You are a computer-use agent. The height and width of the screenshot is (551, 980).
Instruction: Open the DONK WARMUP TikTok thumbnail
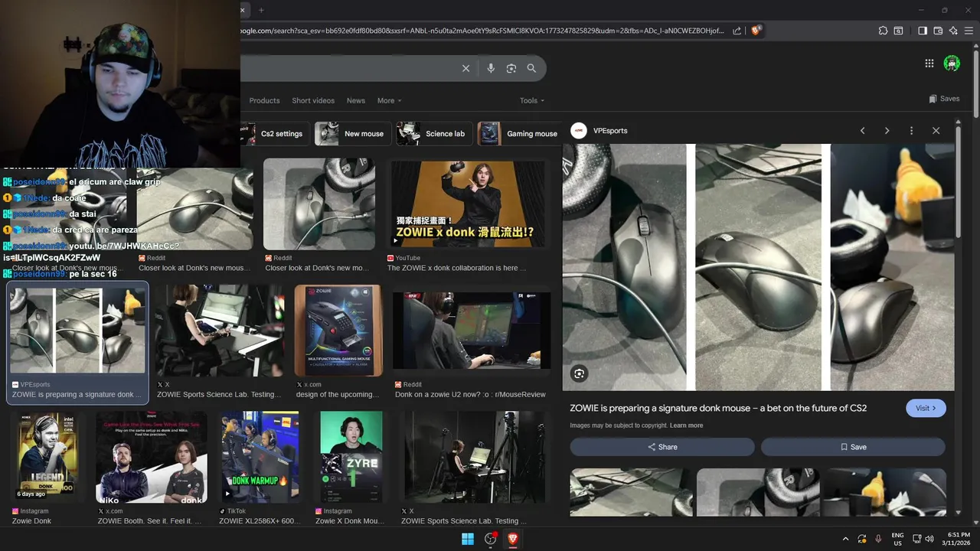point(260,456)
